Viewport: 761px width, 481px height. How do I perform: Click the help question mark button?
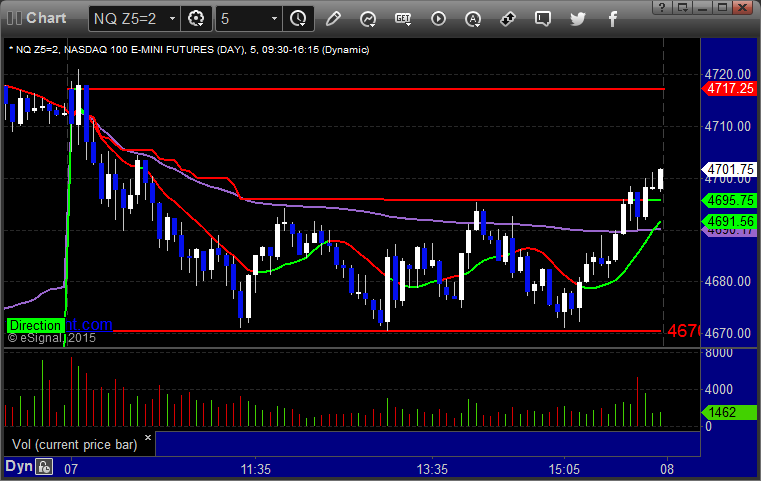click(662, 7)
